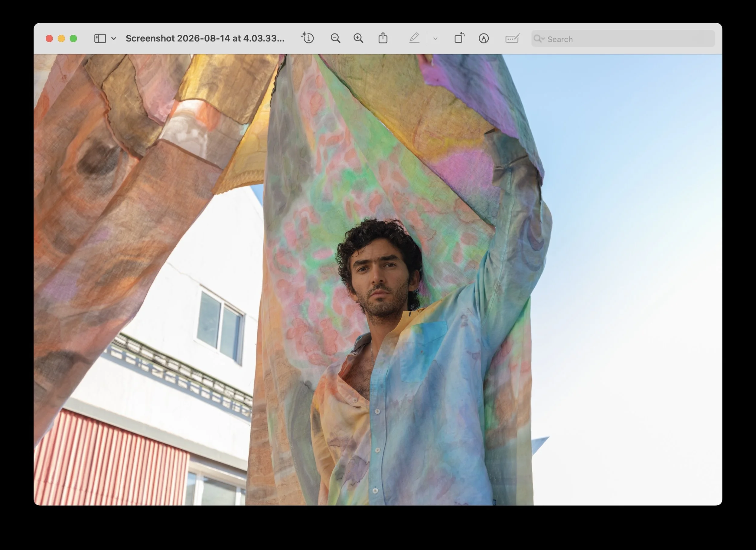Click inside the Search field
This screenshot has width=756, height=550.
[x=623, y=39]
